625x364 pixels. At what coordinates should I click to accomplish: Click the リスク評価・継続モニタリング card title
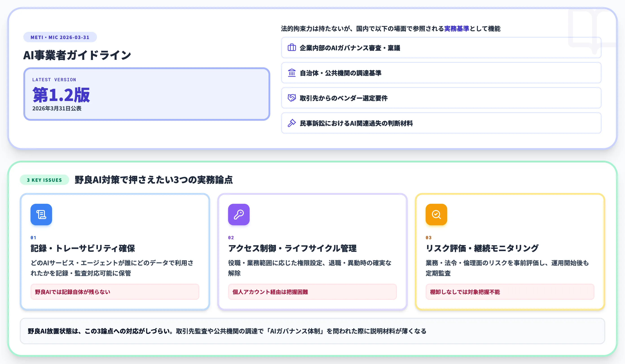tap(482, 248)
